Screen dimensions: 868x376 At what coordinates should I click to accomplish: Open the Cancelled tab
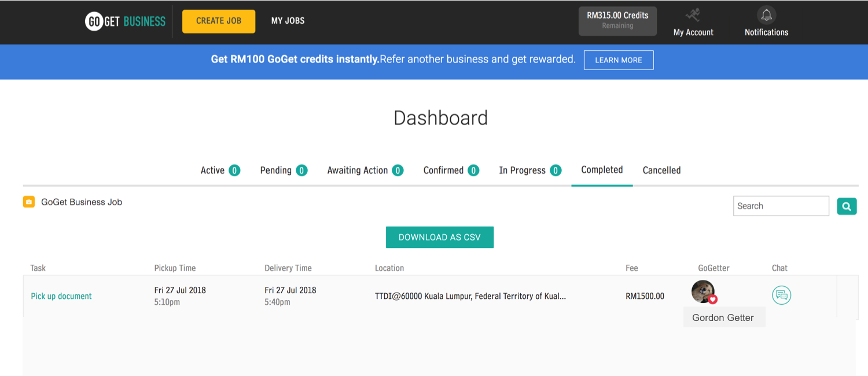click(x=661, y=170)
